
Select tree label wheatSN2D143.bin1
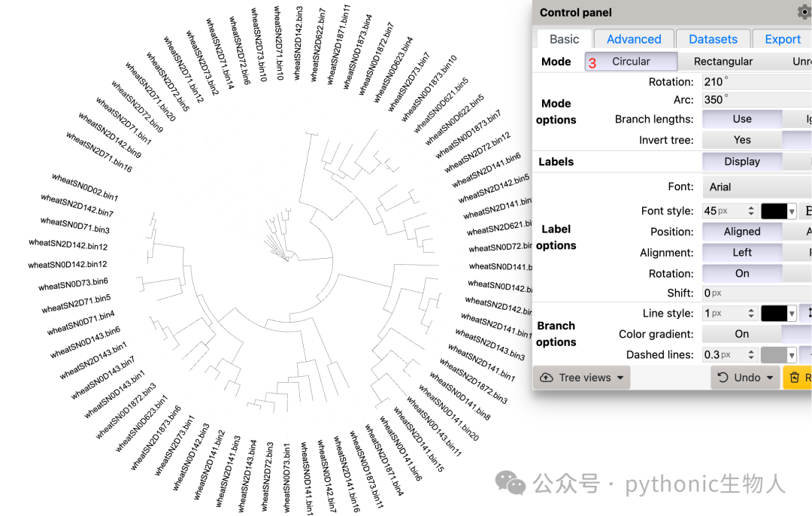93,360
